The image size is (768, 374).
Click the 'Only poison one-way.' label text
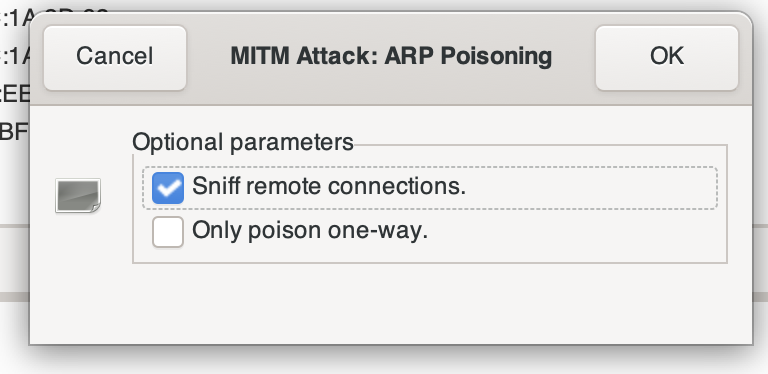[x=310, y=230]
